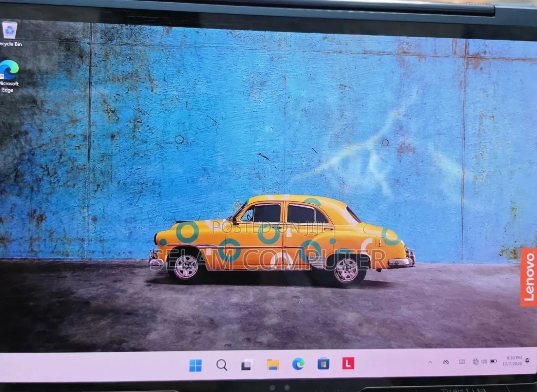The image size is (537, 392).
Task: Open the red Lenovo L app
Action: pos(348,363)
